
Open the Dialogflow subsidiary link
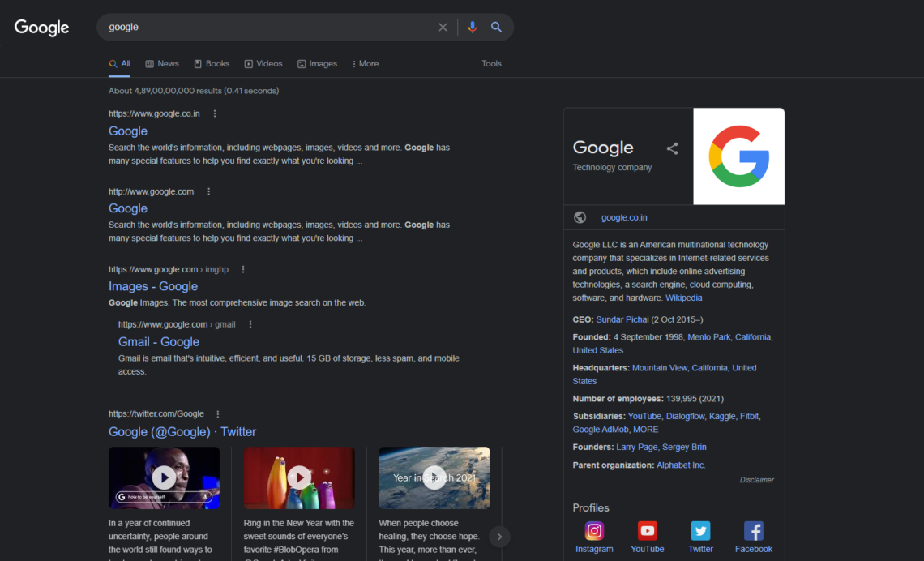(685, 416)
